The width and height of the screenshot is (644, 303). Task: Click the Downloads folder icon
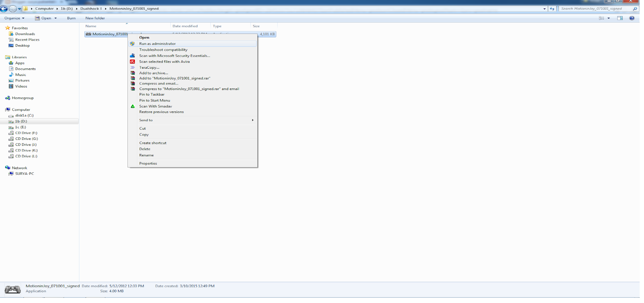pyautogui.click(x=11, y=34)
